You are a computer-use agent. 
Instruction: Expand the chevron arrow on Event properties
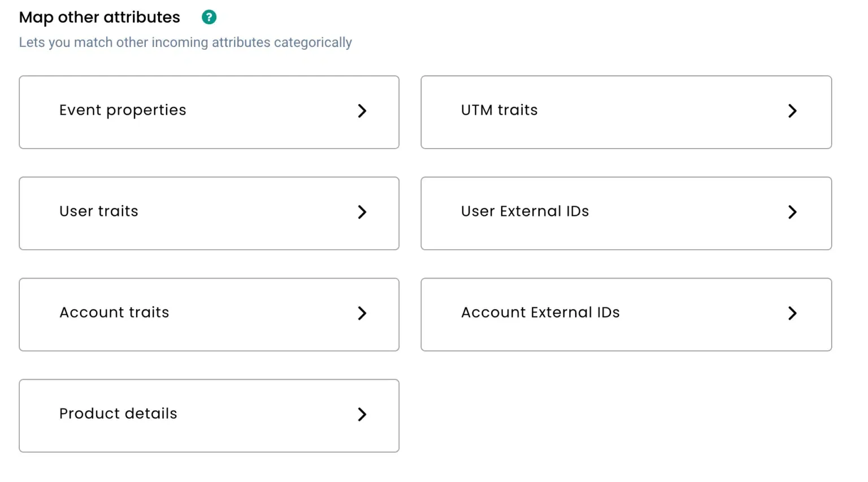tap(362, 111)
